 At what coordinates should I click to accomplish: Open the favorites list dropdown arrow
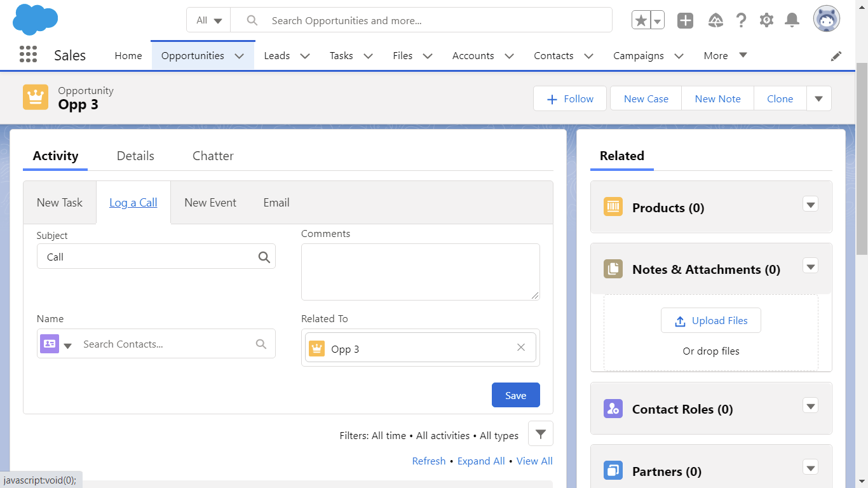[658, 20]
